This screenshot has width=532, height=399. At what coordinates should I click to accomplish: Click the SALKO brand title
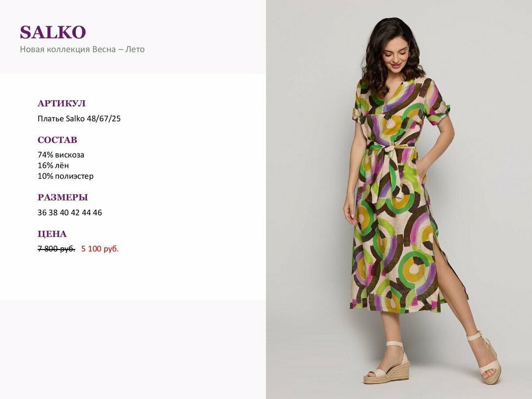[x=53, y=32]
